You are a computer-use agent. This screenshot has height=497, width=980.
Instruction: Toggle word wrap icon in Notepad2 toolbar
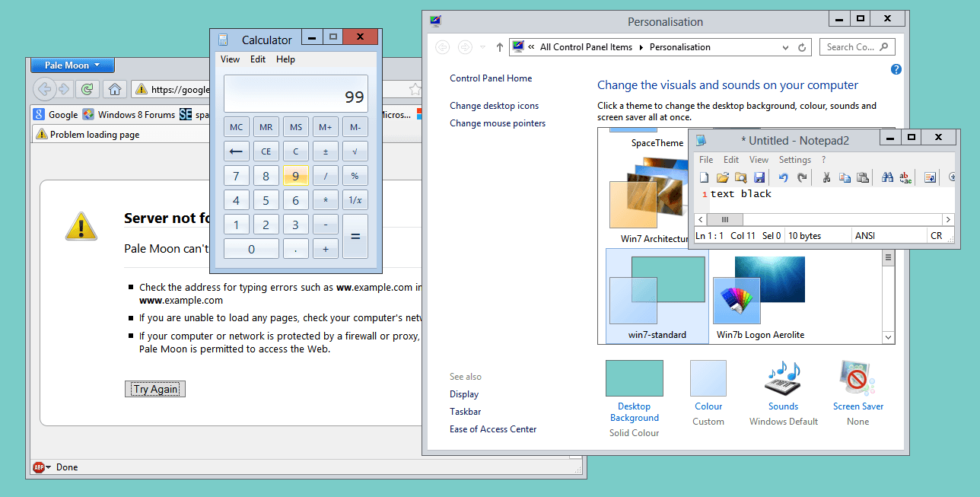click(930, 177)
